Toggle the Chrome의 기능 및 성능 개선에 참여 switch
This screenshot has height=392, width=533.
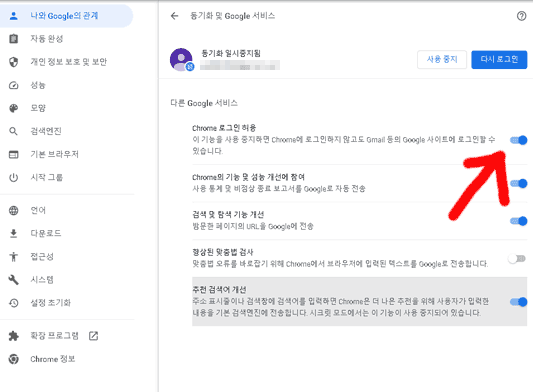coord(518,183)
